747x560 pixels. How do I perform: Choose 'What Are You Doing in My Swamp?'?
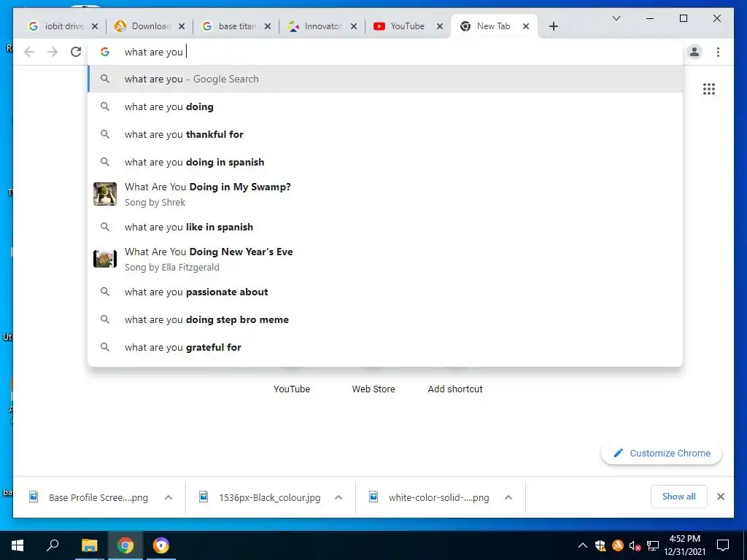point(385,194)
